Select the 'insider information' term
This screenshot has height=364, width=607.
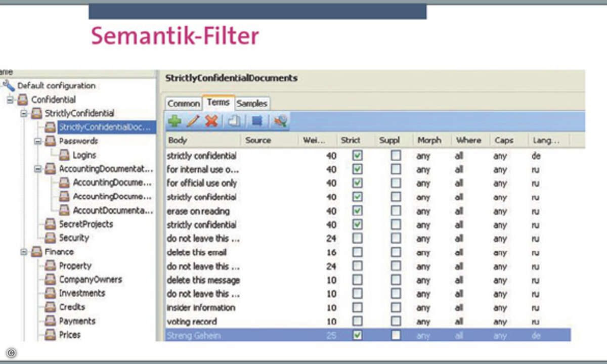click(x=201, y=307)
